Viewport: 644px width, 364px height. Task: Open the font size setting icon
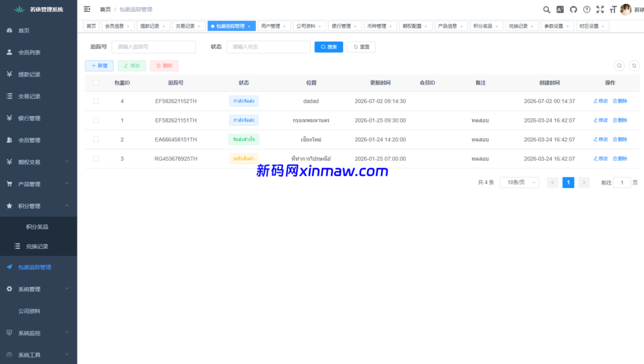[x=613, y=9]
